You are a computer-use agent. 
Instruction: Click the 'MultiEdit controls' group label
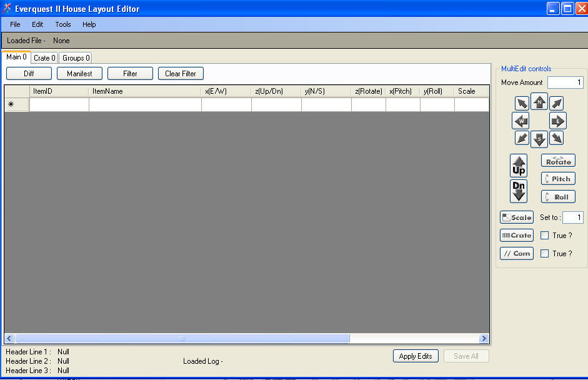click(526, 69)
